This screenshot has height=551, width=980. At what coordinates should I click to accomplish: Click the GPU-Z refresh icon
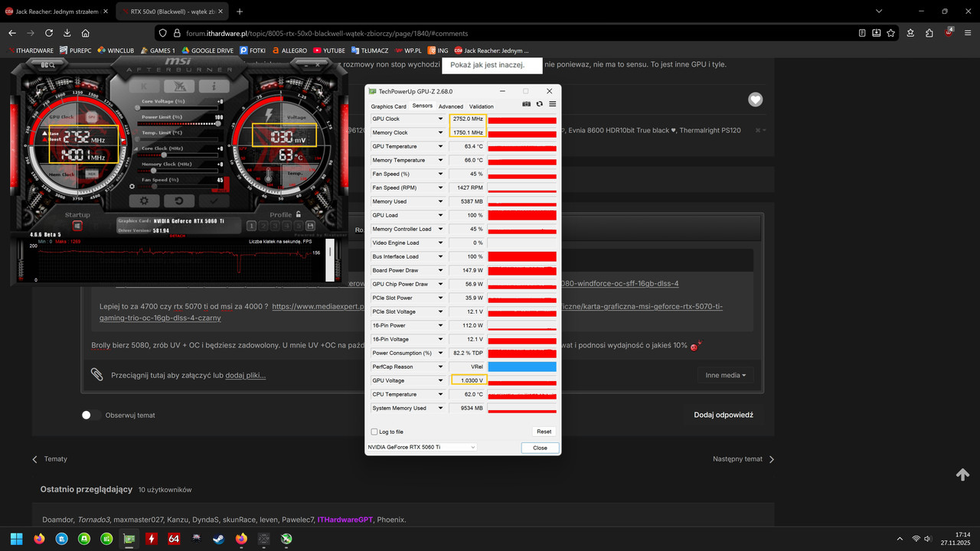coord(539,104)
